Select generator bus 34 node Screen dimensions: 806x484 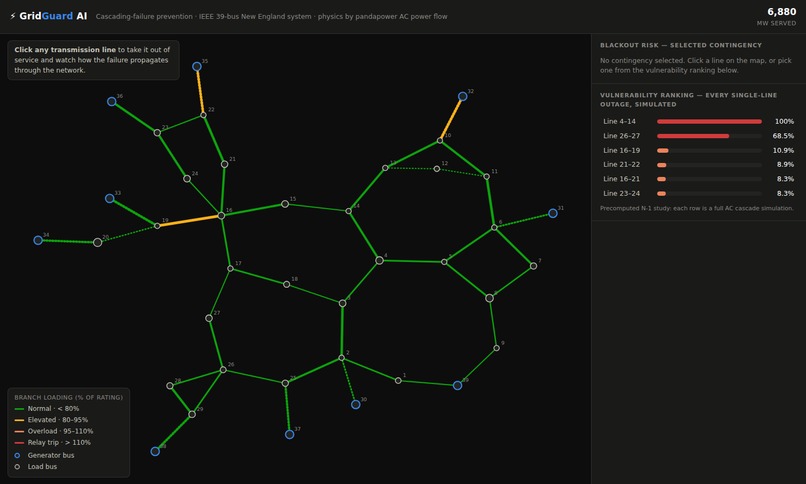pyautogui.click(x=38, y=240)
